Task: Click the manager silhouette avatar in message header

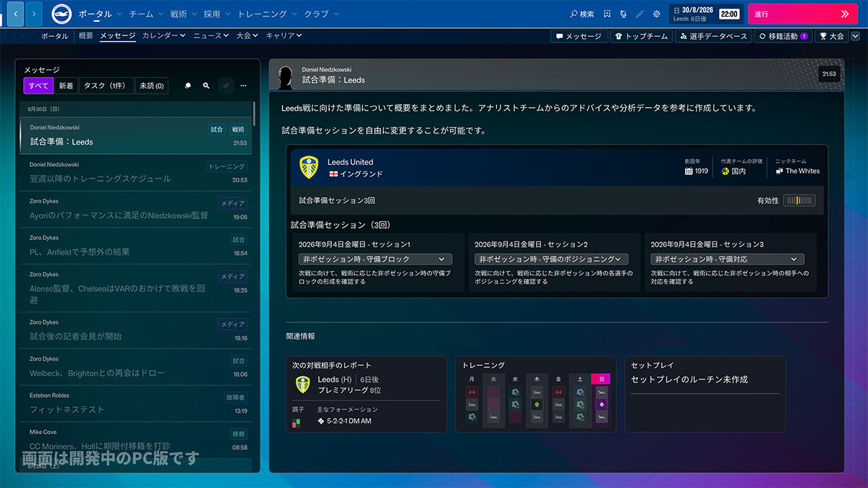Action: pos(286,76)
